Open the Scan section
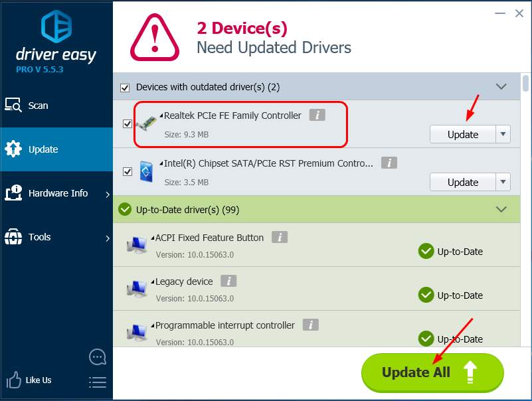The width and height of the screenshot is (532, 401). pos(56,106)
